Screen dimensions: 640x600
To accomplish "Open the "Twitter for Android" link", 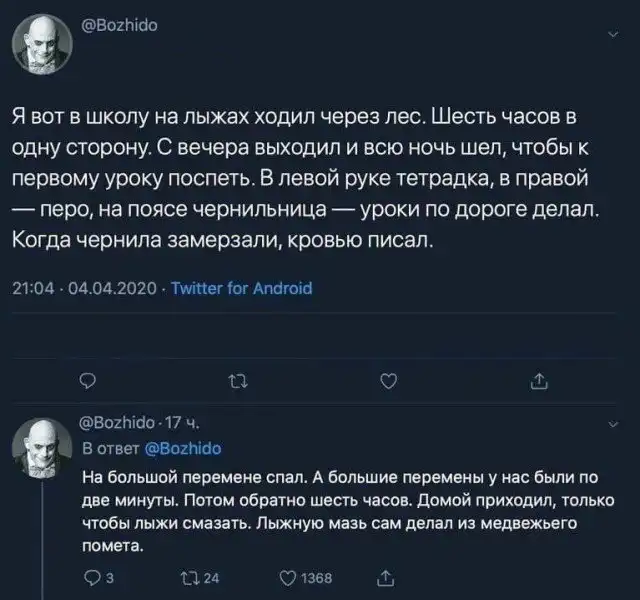I will click(242, 288).
